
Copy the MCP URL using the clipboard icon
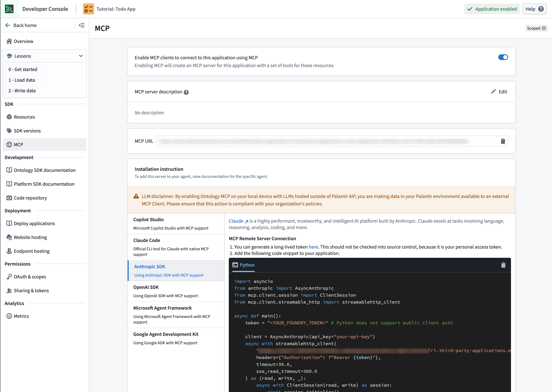pyautogui.click(x=503, y=141)
